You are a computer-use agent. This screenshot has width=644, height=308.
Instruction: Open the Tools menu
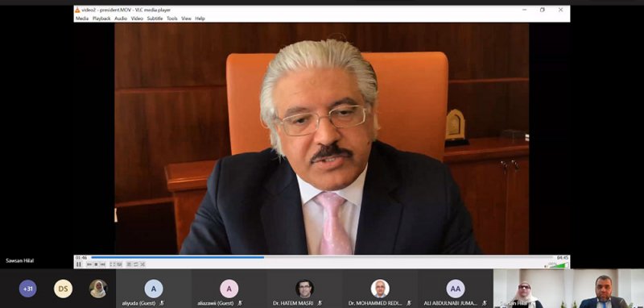pyautogui.click(x=172, y=19)
